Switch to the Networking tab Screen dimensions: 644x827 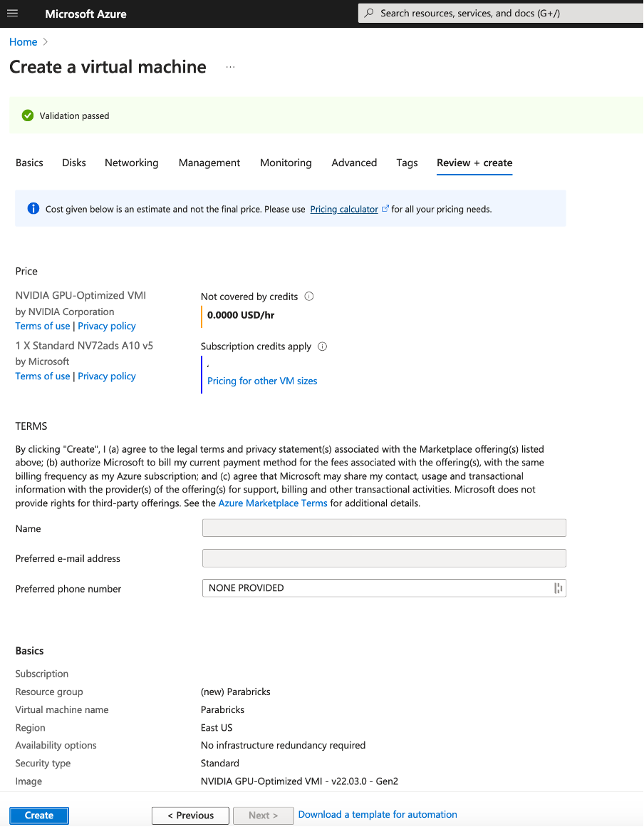[131, 163]
